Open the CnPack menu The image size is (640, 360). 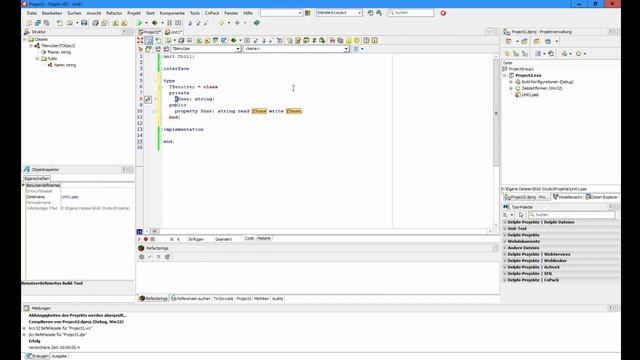click(212, 13)
